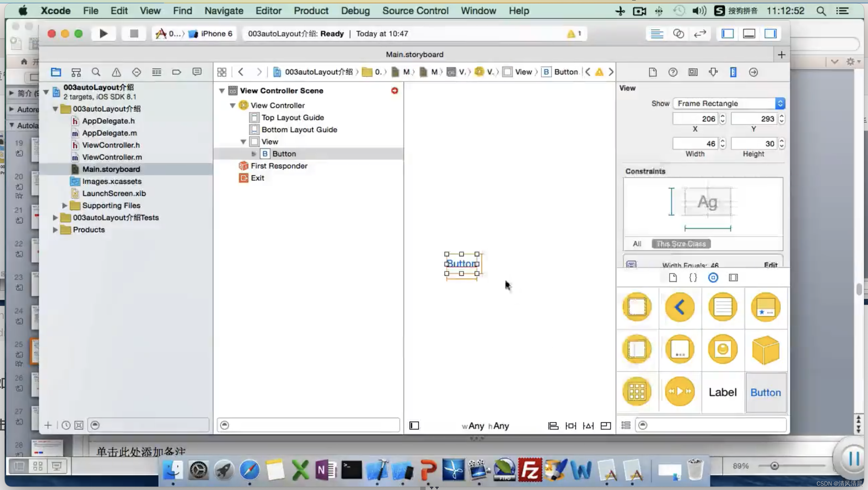Collapse the View Controller Scene
Viewport: 868px width, 490px height.
[x=222, y=91]
